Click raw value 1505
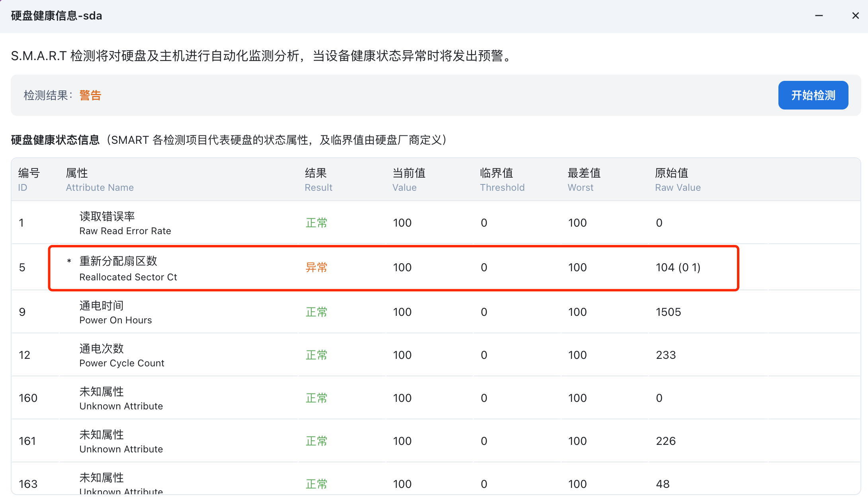Screen dimensions: 868x501 point(669,312)
